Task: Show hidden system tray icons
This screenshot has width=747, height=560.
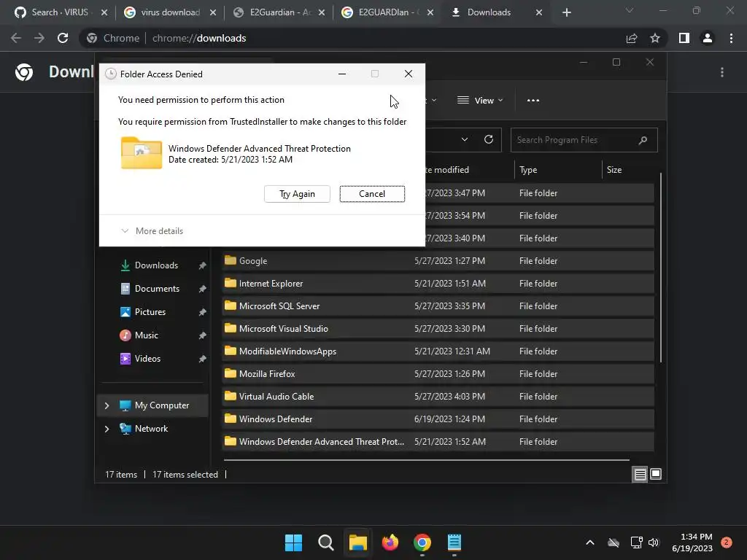Action: tap(589, 542)
